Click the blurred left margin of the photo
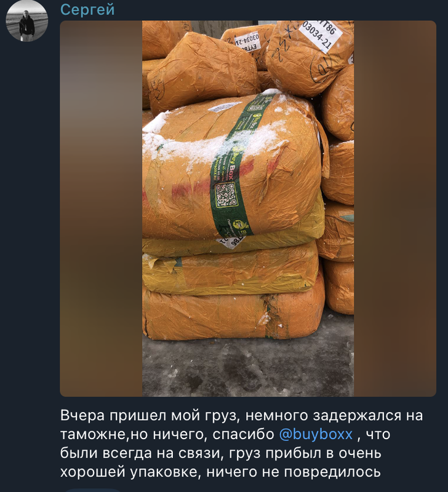448x492 pixels. tap(101, 208)
